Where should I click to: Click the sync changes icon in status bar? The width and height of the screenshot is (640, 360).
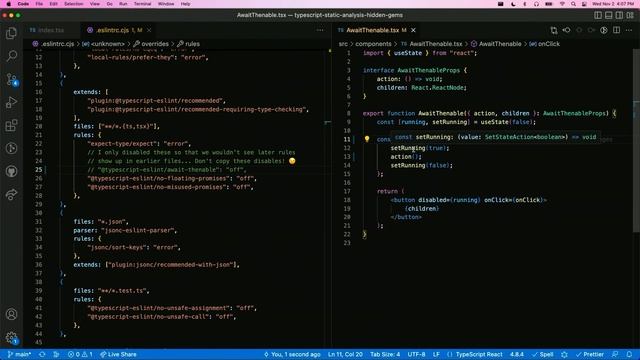pos(42,354)
